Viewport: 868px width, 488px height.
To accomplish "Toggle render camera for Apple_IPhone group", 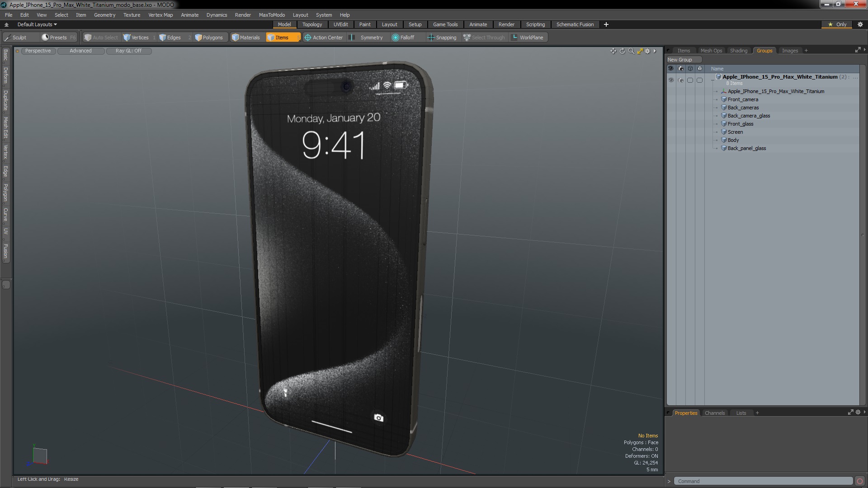I will 681,80.
